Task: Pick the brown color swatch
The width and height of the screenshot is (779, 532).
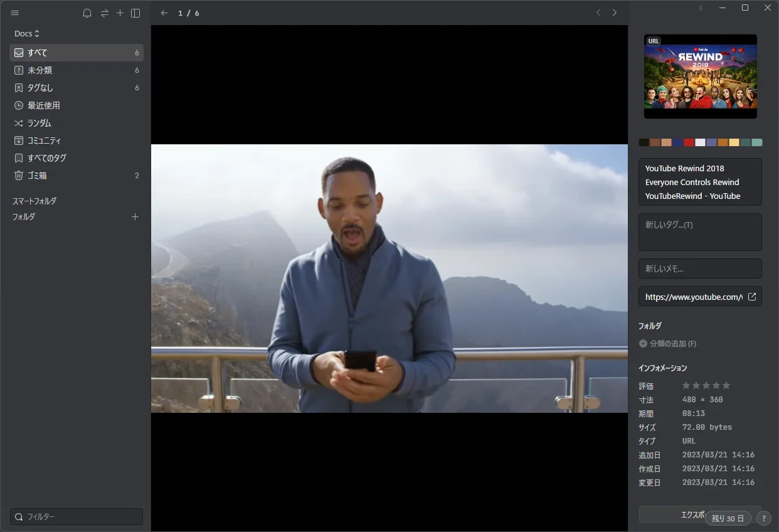Action: pyautogui.click(x=655, y=142)
